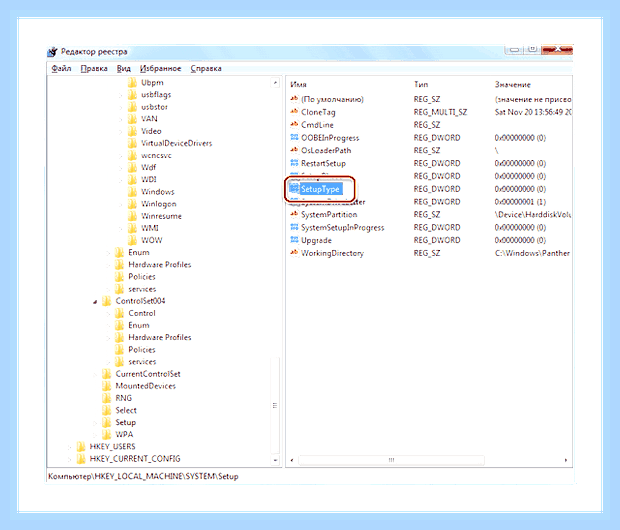The width and height of the screenshot is (620, 530).
Task: Click the SystemSetupInProgress DWORD icon
Action: [x=294, y=227]
